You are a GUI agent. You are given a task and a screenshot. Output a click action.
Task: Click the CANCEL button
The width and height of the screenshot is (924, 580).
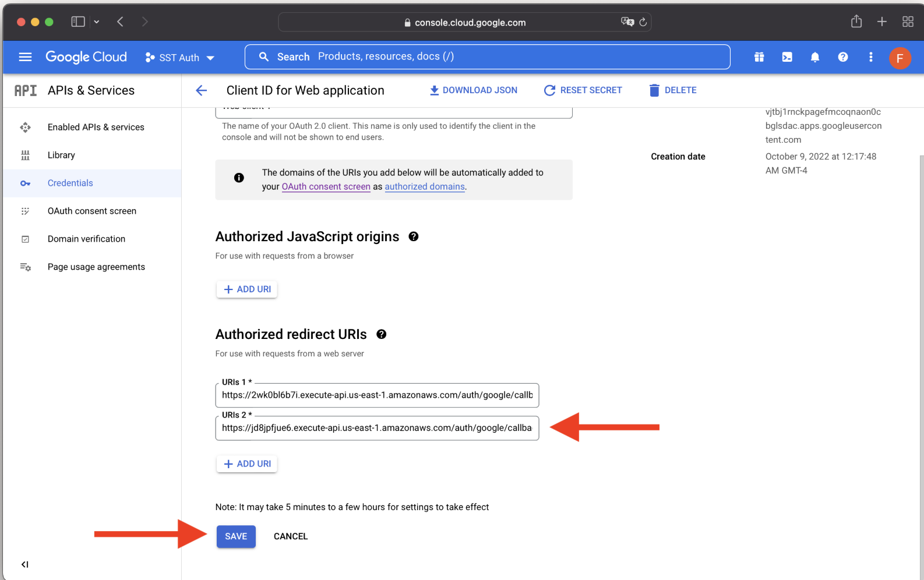[x=291, y=536]
